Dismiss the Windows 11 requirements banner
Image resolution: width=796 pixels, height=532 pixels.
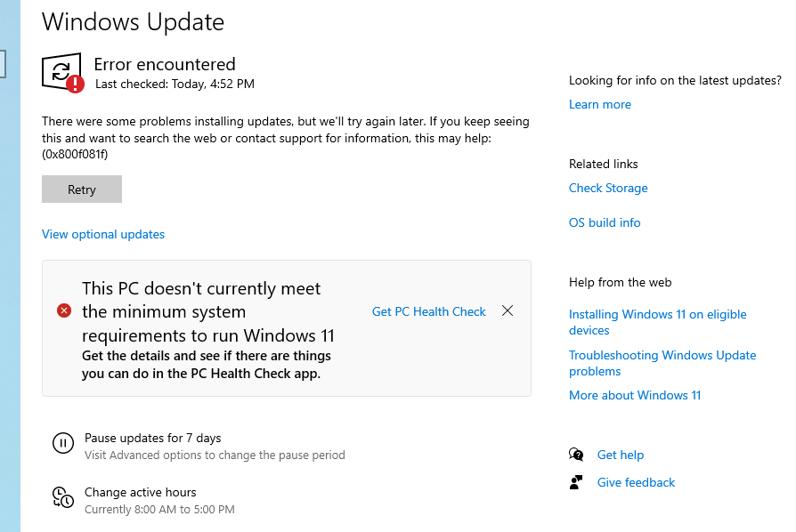tap(508, 310)
